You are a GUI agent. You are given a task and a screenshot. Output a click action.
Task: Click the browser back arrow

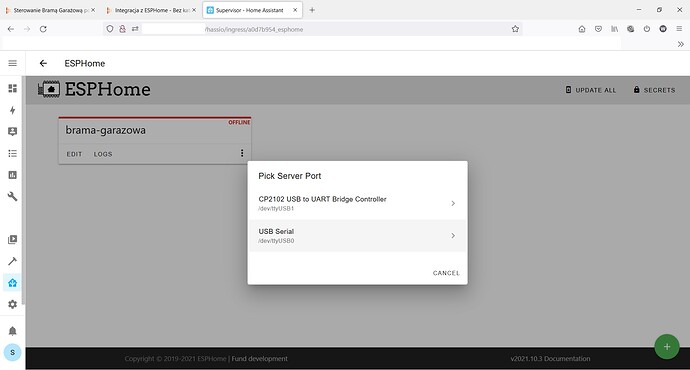(x=11, y=29)
